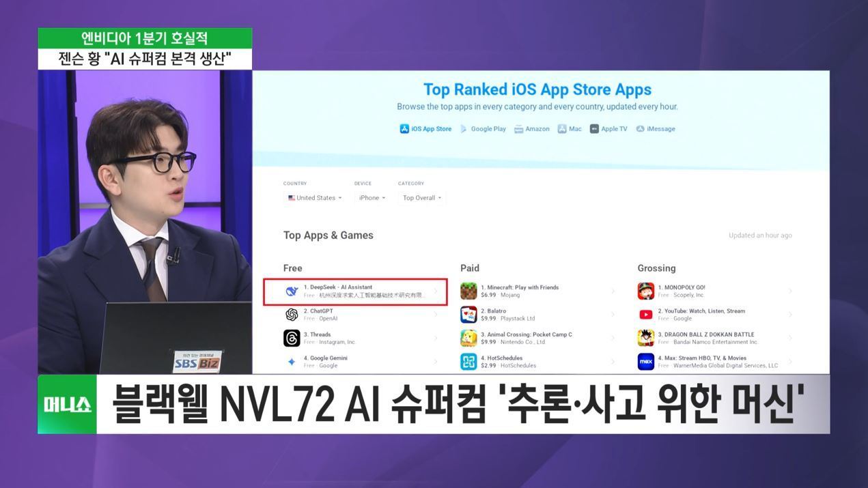Click the 'Top Apps & Games' heading
The width and height of the screenshot is (868, 488).
tap(328, 235)
